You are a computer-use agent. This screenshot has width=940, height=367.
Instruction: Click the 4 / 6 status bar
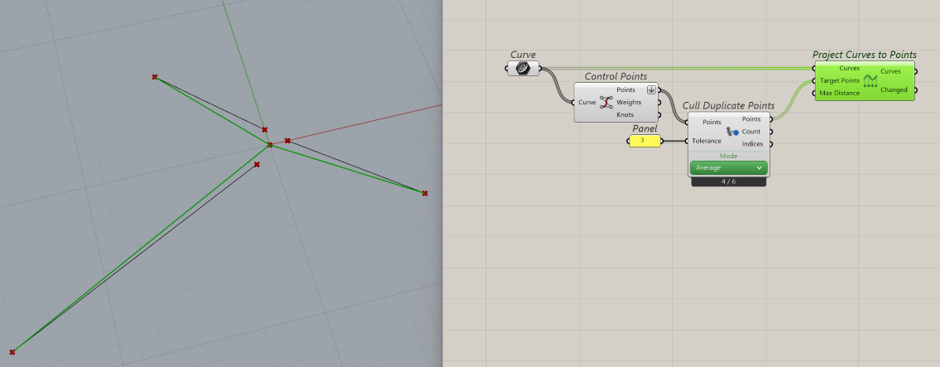(728, 182)
